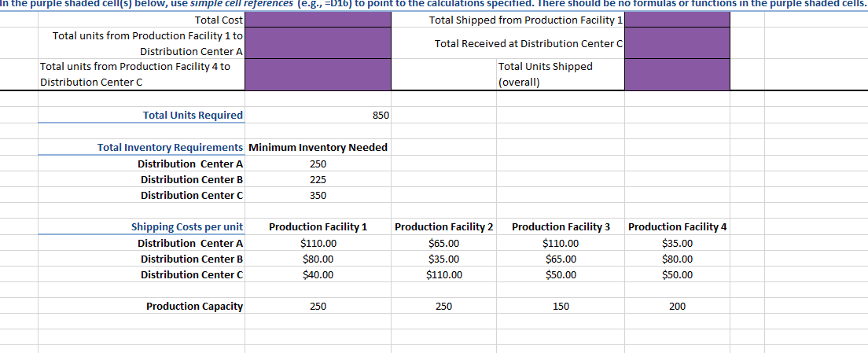Select Production Facility 4 capacity value 200
This screenshot has height=353, width=868.
coord(677,307)
